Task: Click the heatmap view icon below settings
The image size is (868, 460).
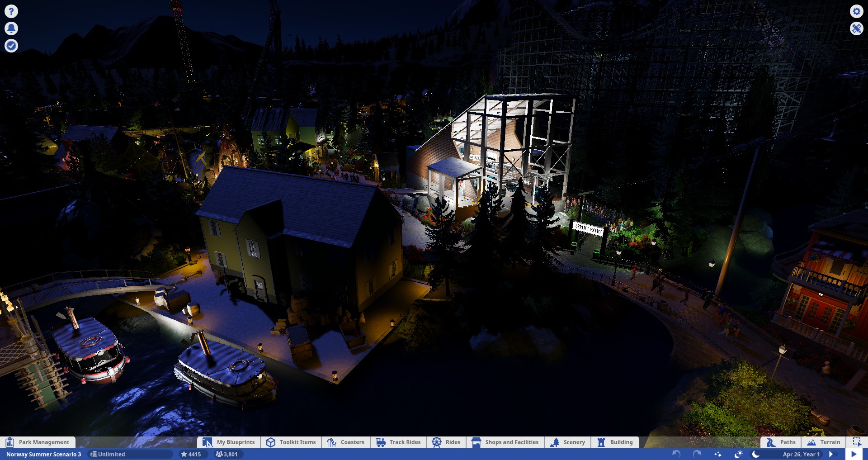Action: pos(856,28)
